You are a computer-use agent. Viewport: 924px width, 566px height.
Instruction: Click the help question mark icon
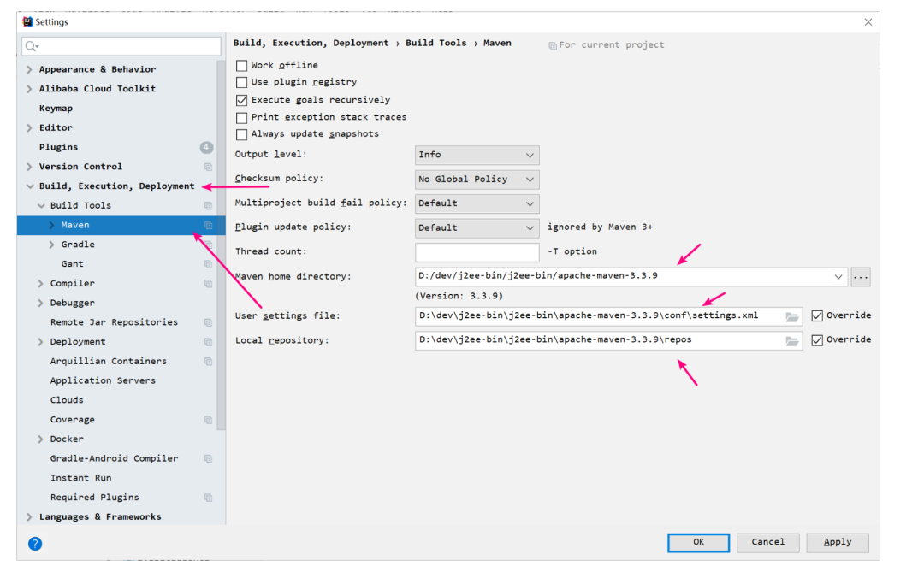(x=35, y=543)
